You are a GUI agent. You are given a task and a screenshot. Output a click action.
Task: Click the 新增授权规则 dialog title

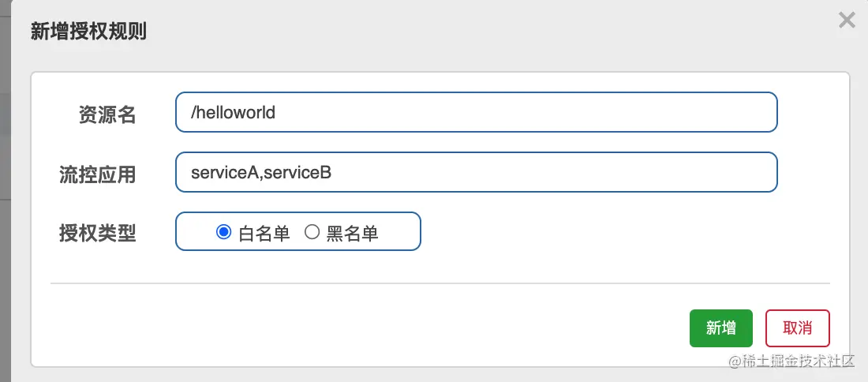pos(88,32)
